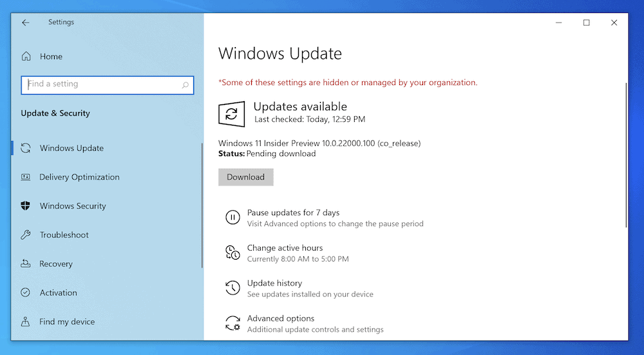Image resolution: width=644 pixels, height=355 pixels.
Task: Click 'Additional update controls and settings' text
Action: 316,329
